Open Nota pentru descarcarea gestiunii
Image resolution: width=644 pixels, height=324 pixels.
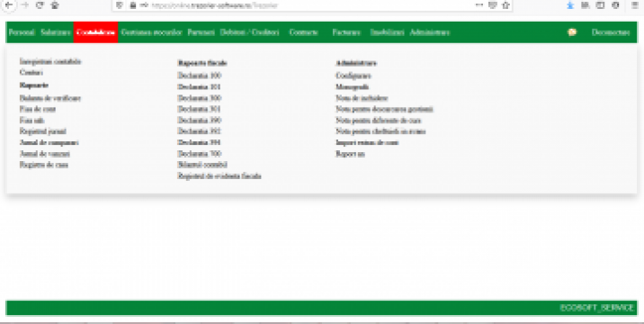[x=384, y=110]
